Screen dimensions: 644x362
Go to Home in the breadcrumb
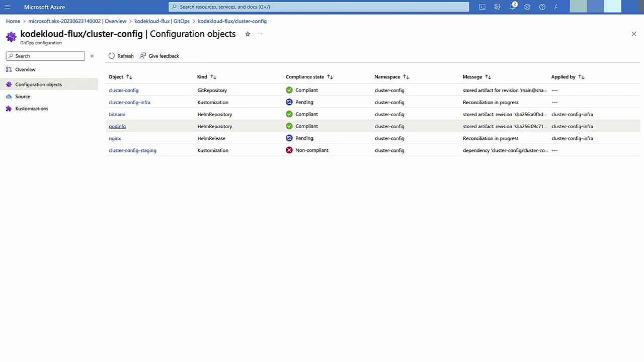pos(13,21)
